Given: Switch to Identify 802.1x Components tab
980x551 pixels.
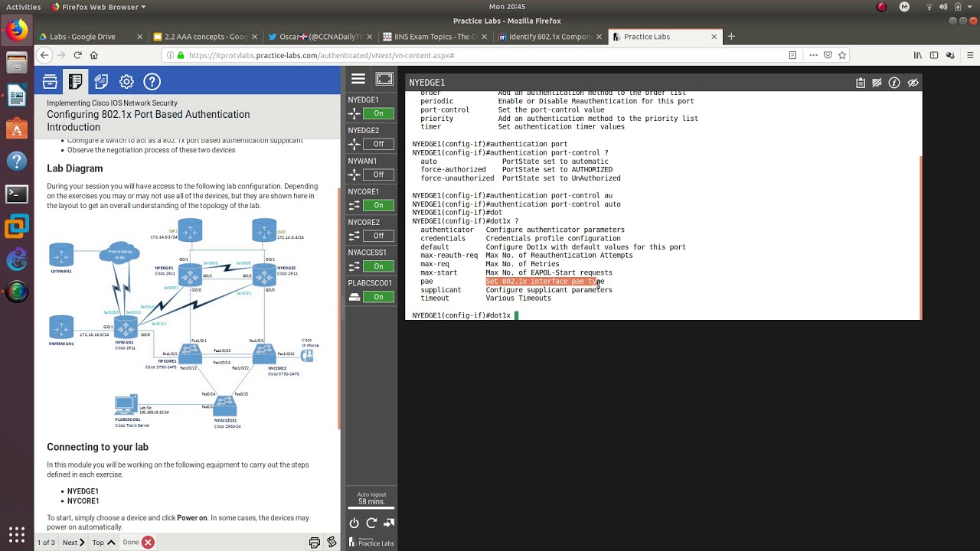Looking at the screenshot, I should click(549, 36).
